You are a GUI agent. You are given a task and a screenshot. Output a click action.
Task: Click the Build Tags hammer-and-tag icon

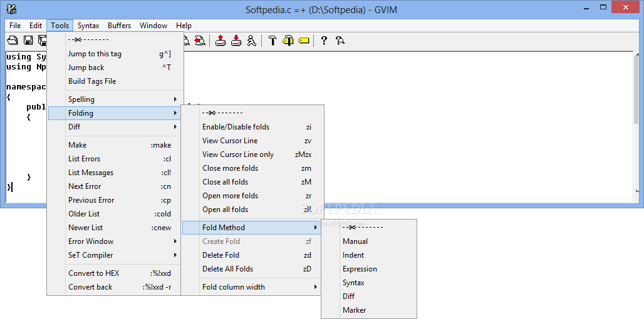coord(288,40)
